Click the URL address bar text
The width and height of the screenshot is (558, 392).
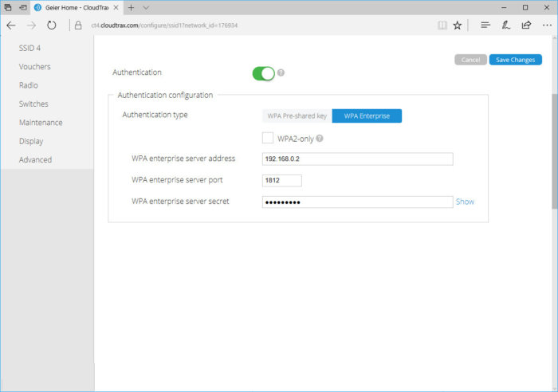click(164, 25)
